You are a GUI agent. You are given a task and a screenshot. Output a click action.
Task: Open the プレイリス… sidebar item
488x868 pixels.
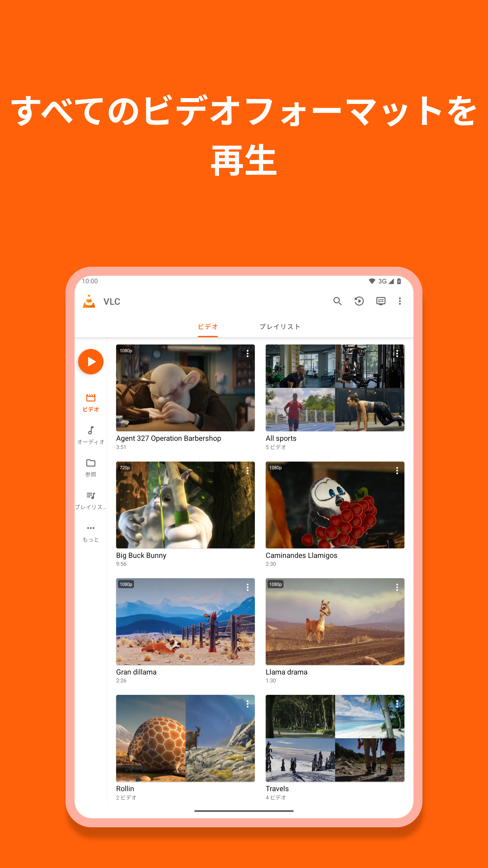click(91, 500)
